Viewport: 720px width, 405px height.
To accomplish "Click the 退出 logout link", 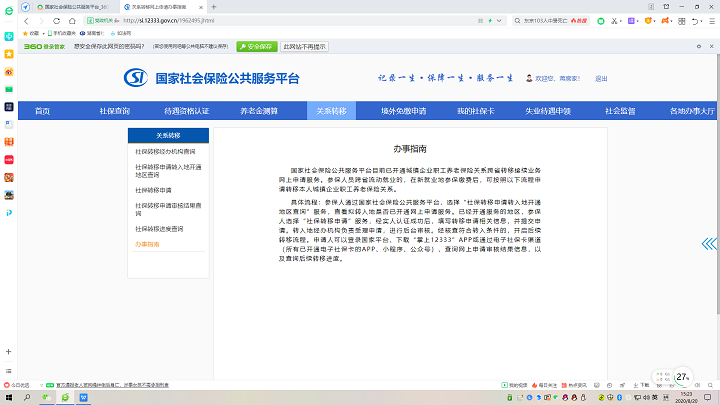I will pyautogui.click(x=601, y=78).
